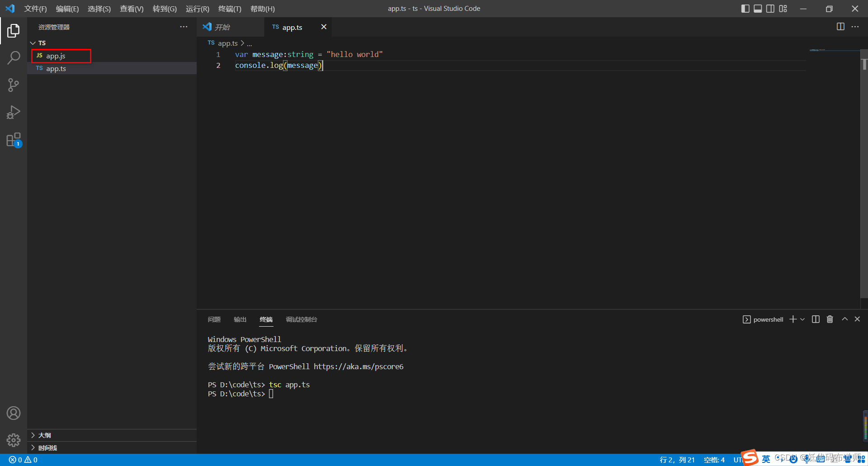Click the line and column status indicator
Image resolution: width=868 pixels, height=466 pixels.
pos(677,460)
